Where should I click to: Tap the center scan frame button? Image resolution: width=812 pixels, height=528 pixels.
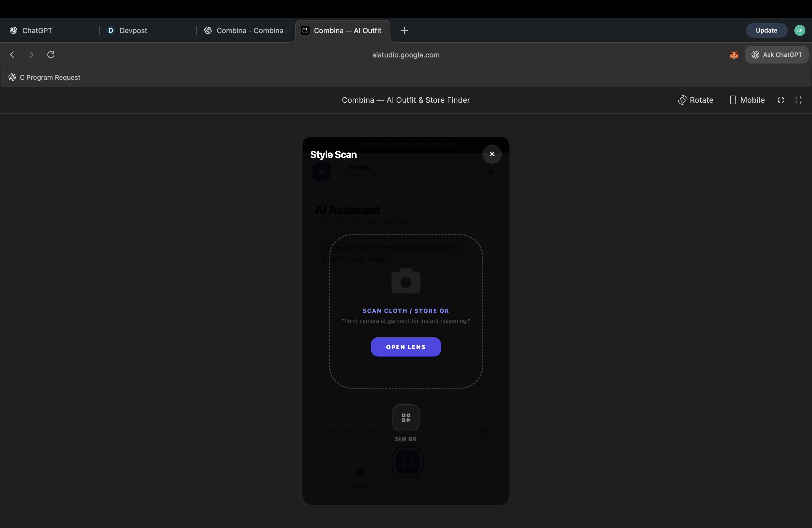[x=407, y=462]
